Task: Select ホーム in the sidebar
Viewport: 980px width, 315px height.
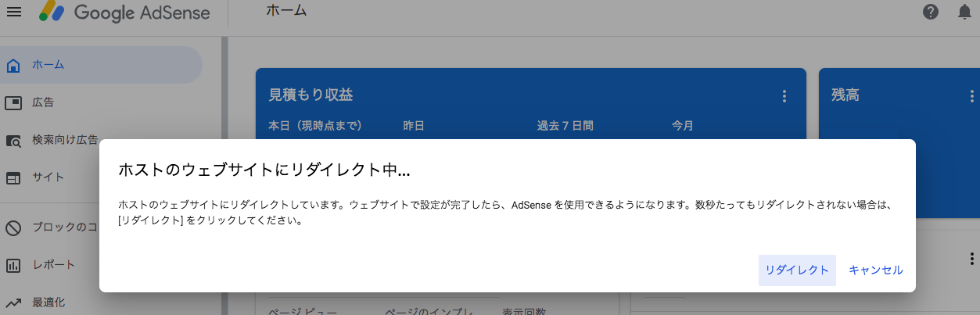Action: pos(100,65)
